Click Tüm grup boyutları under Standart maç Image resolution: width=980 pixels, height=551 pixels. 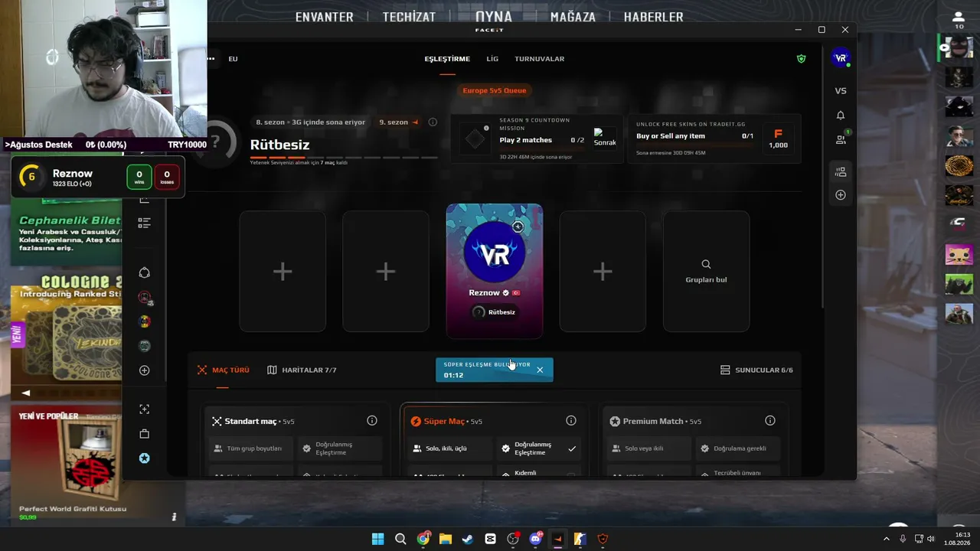252,448
